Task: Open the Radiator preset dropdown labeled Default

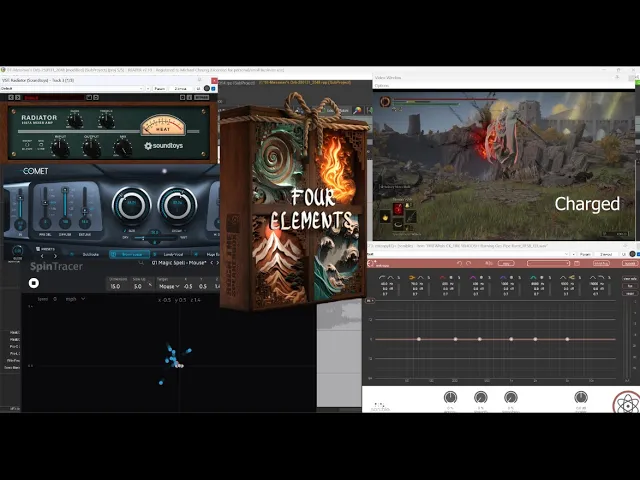Action: [72, 89]
